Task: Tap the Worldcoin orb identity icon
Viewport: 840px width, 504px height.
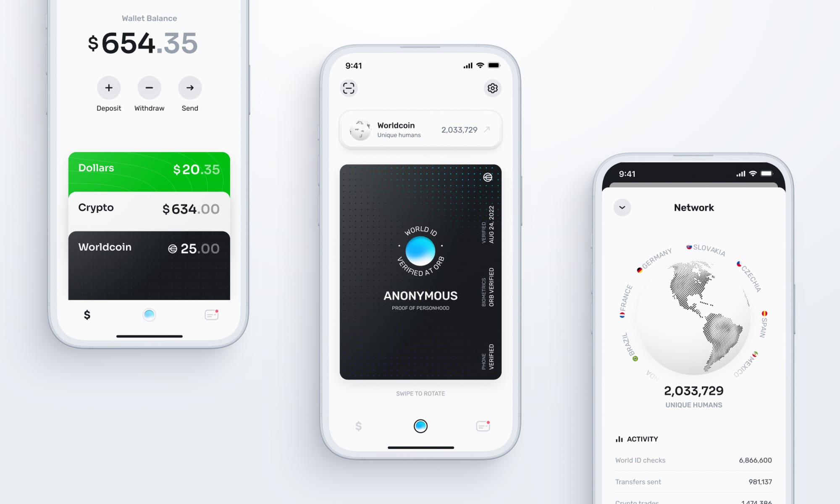Action: pos(420,248)
